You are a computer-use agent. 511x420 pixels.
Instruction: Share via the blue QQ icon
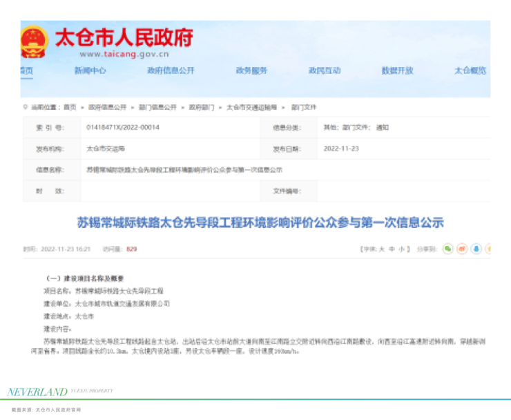click(476, 249)
